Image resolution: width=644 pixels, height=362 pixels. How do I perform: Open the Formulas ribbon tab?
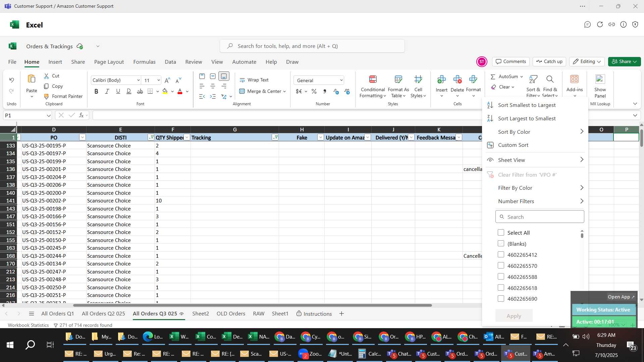click(x=144, y=62)
